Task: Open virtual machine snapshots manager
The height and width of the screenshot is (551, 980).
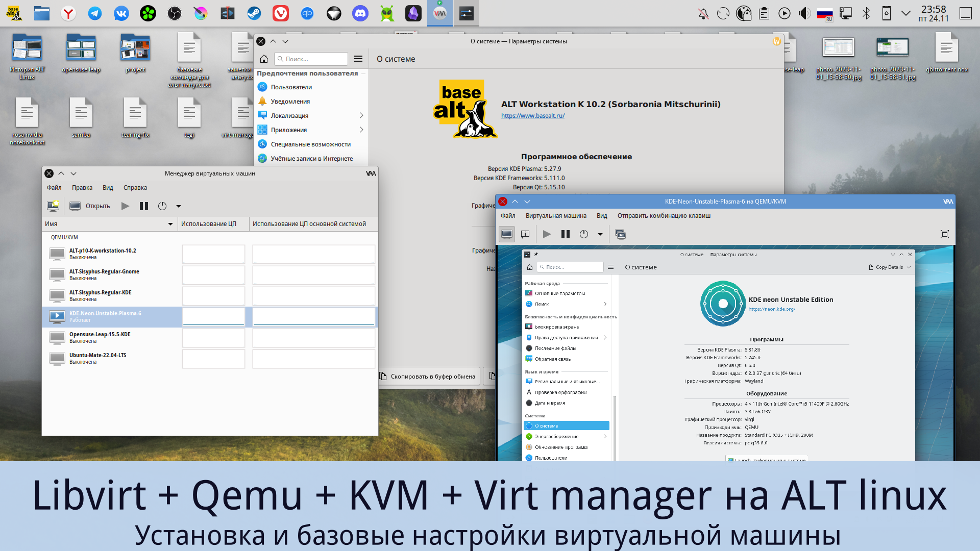Action: coord(620,234)
